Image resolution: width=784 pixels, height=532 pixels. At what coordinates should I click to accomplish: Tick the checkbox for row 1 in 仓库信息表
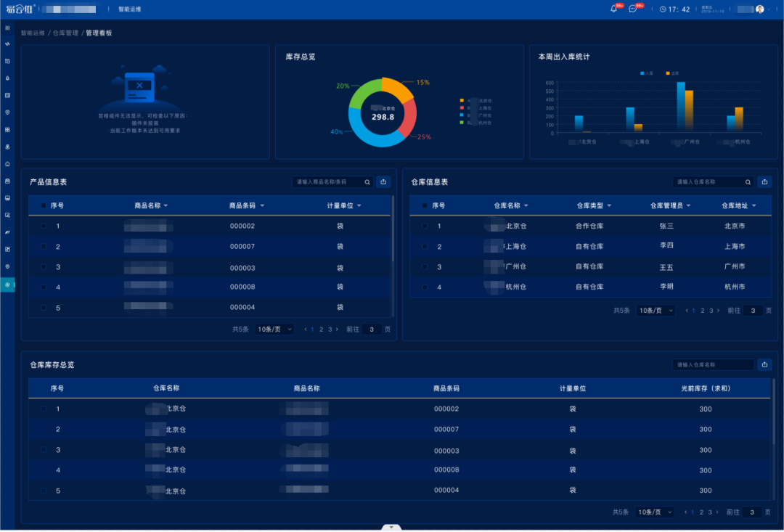pyautogui.click(x=425, y=226)
